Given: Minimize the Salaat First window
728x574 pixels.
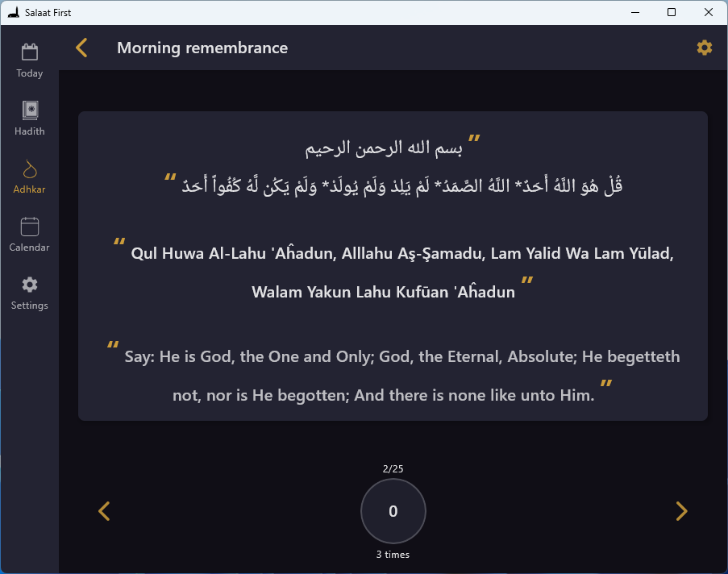Looking at the screenshot, I should pos(634,12).
